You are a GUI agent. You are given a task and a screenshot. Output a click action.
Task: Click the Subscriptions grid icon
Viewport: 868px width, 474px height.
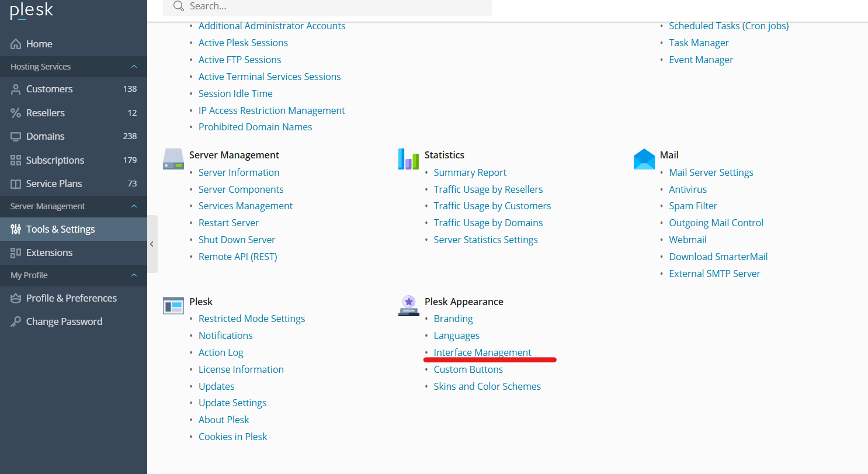[x=16, y=160]
